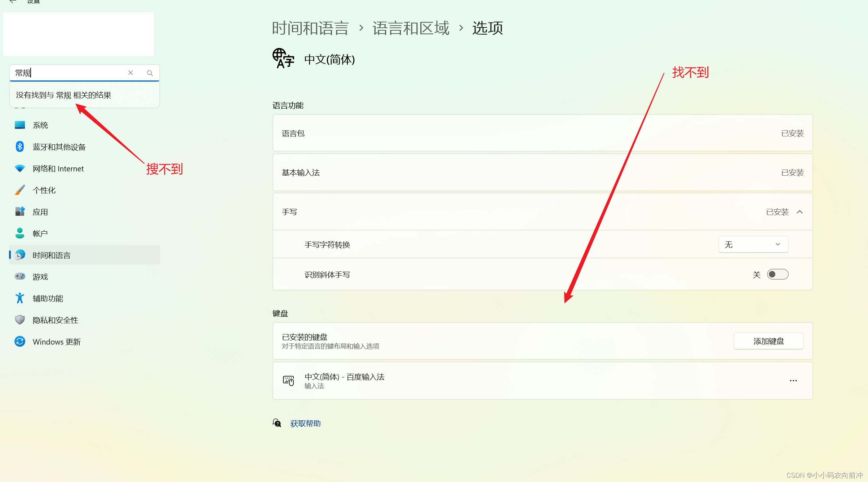Click the privacy shield icon

(20, 320)
